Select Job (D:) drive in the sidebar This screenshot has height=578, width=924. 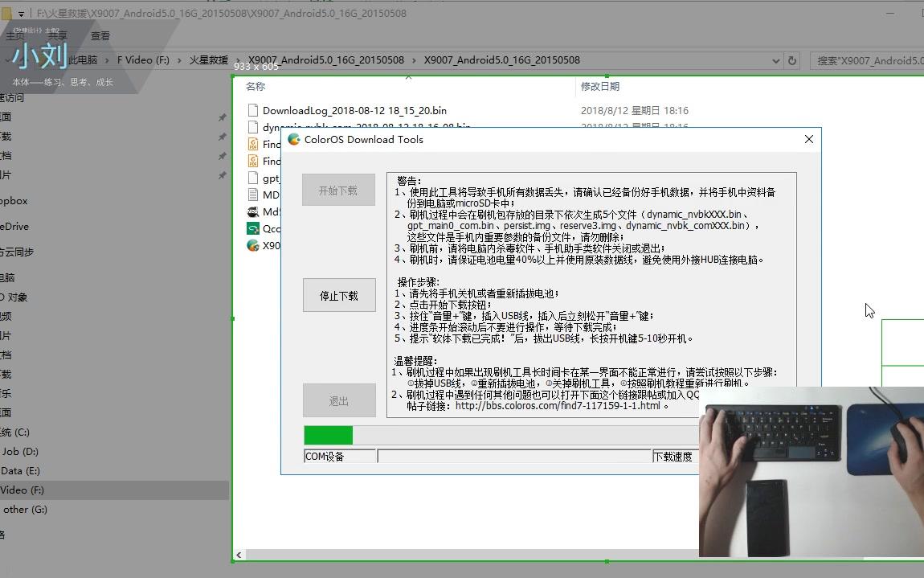tap(20, 451)
